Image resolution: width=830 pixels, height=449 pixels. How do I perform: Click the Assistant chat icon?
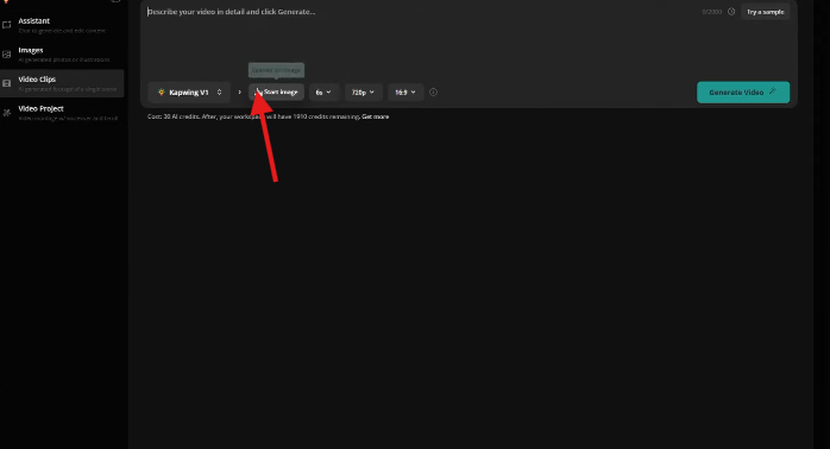coord(7,25)
